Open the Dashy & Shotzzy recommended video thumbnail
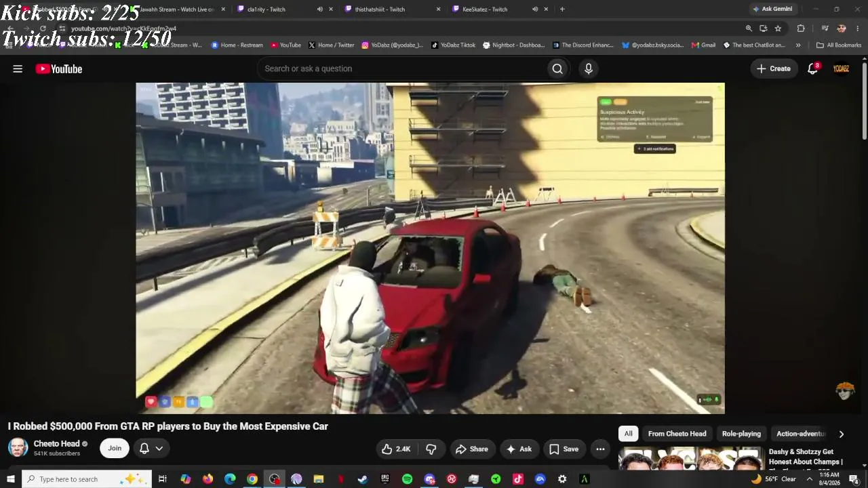This screenshot has width=868, height=488. tap(690, 458)
